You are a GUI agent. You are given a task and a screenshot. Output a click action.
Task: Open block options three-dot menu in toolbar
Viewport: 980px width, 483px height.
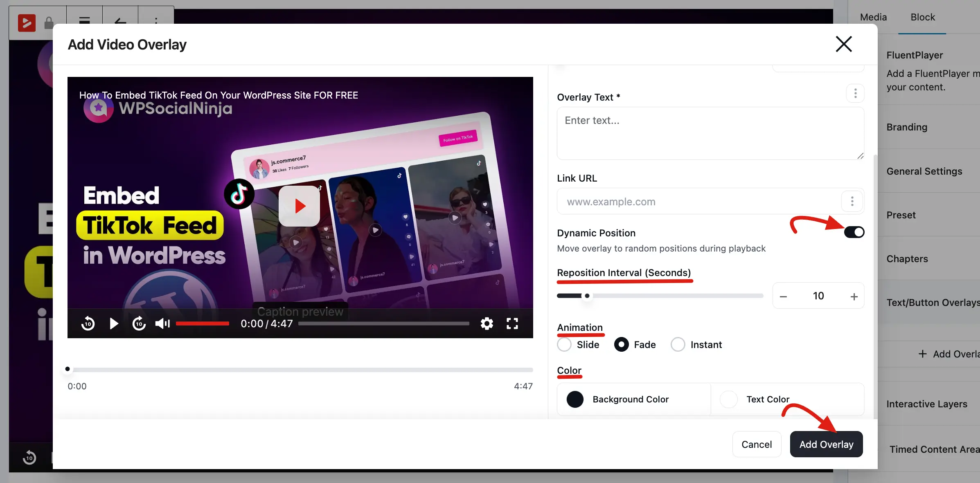coord(156,20)
